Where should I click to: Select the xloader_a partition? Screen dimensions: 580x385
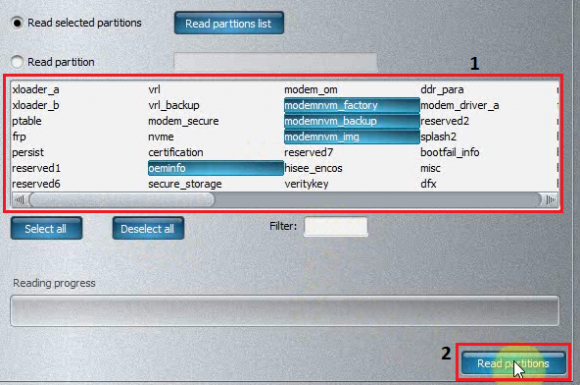coord(36,90)
